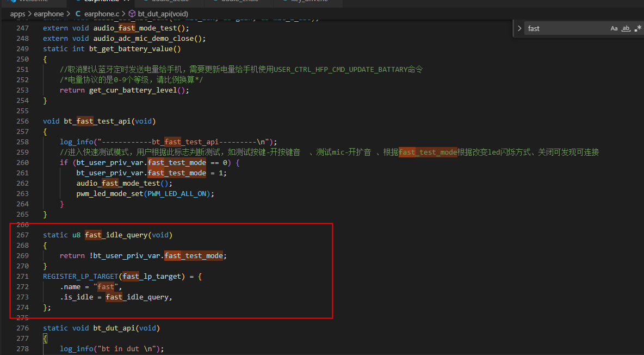Toggle Match Whole Word in find box
The image size is (644, 355).
[626, 28]
